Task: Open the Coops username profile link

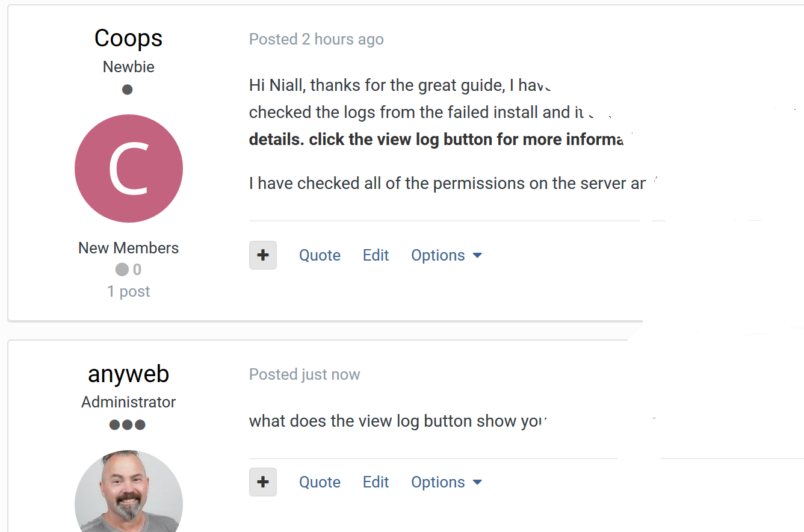Action: point(129,39)
